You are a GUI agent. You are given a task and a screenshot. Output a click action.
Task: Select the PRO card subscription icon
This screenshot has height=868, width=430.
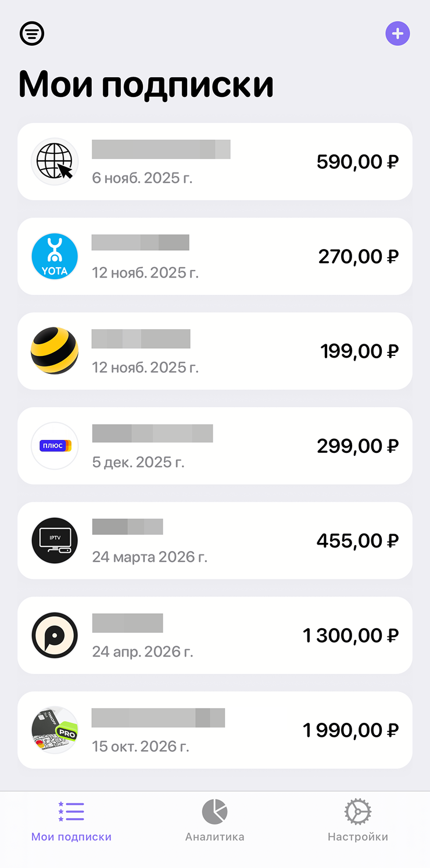tap(55, 730)
